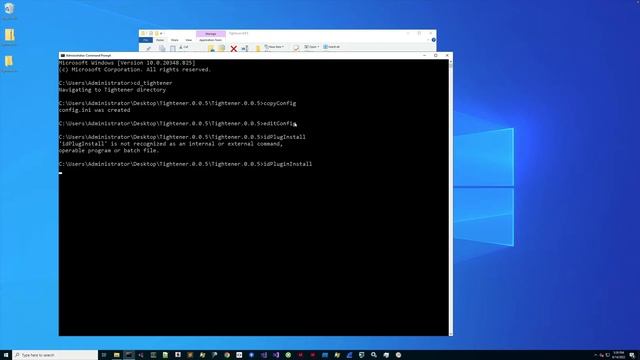This screenshot has height=360, width=640.
Task: Click Pin to Quick access in Explorer ribbon
Action: tap(148, 49)
